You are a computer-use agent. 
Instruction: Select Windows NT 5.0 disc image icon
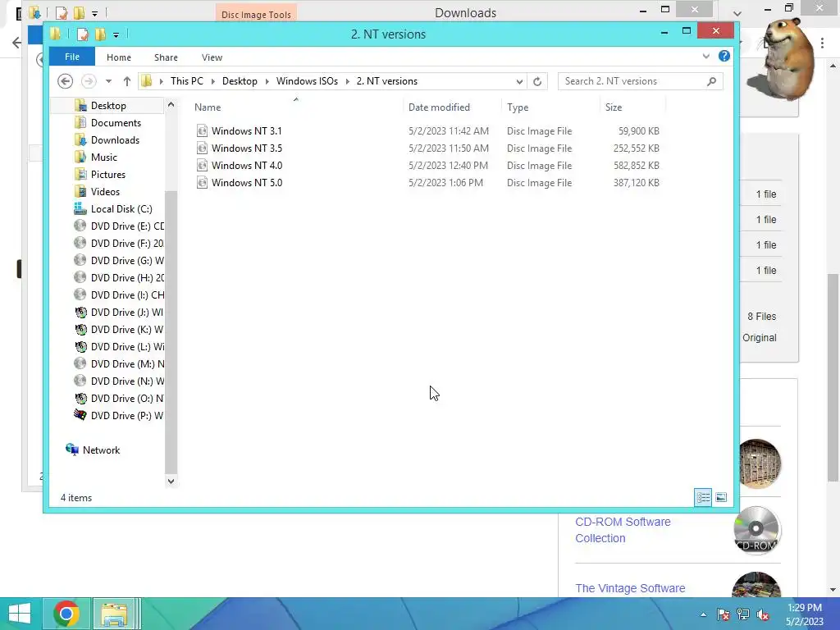(x=202, y=182)
